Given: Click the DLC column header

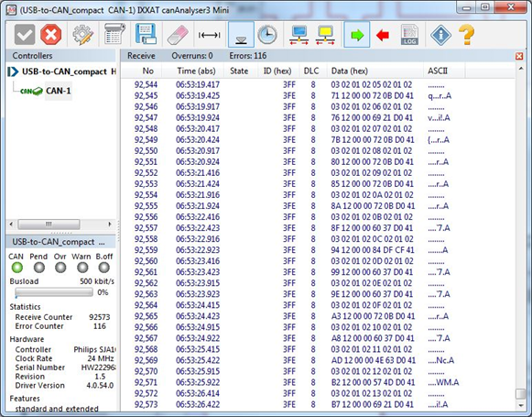Looking at the screenshot, I should 311,71.
